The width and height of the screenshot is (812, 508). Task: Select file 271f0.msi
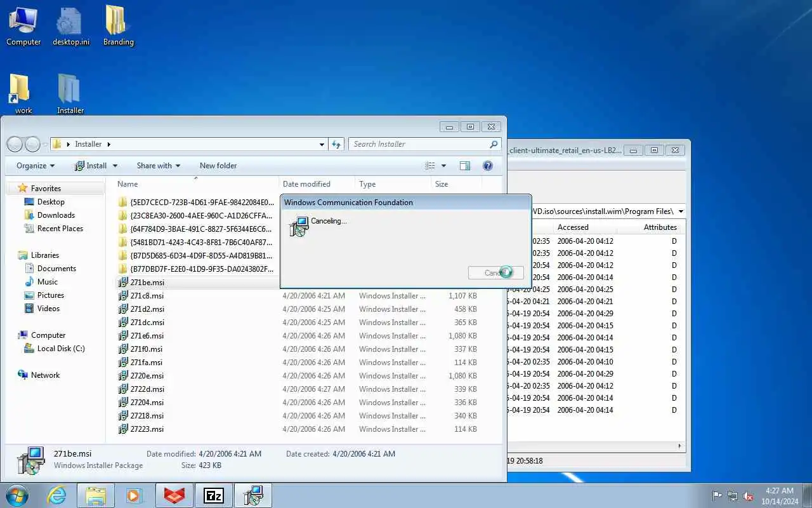pos(146,349)
